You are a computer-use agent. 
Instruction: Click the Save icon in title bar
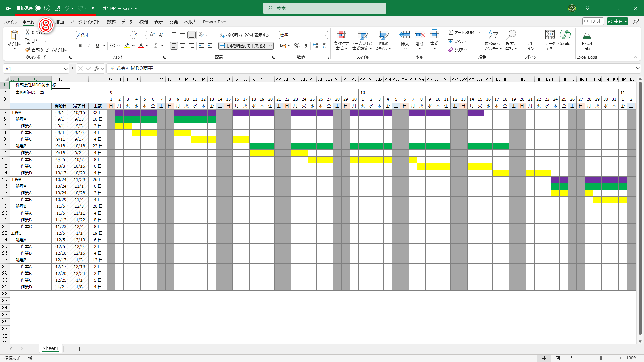click(x=57, y=8)
